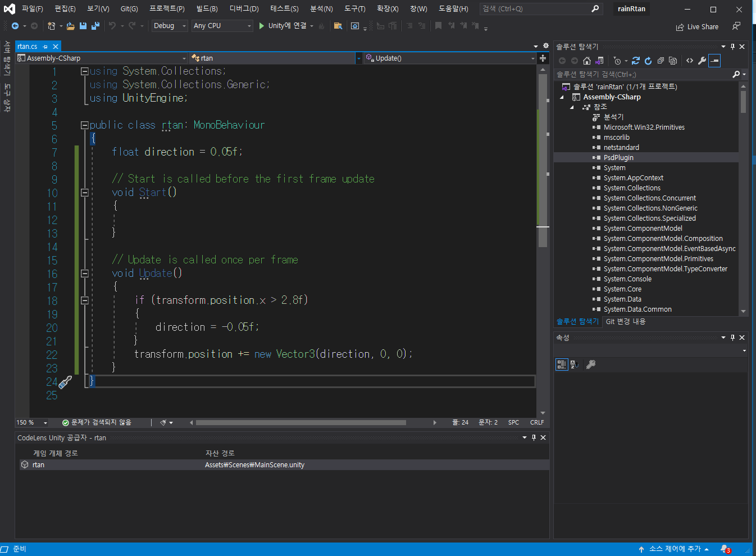Click the Live Share button

pos(697,26)
